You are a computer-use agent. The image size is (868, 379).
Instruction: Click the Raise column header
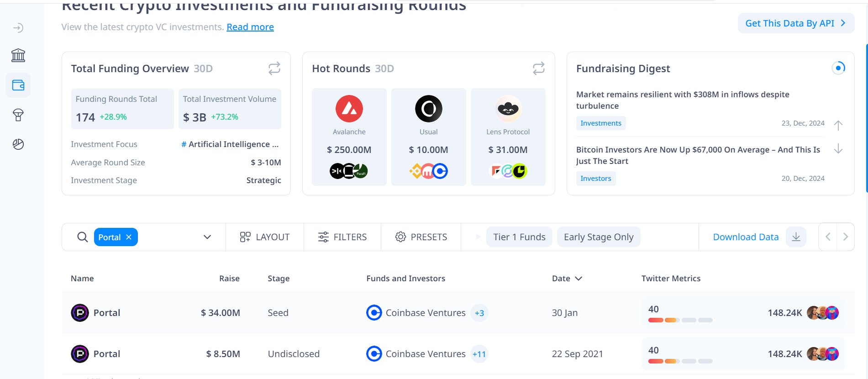pos(229,279)
